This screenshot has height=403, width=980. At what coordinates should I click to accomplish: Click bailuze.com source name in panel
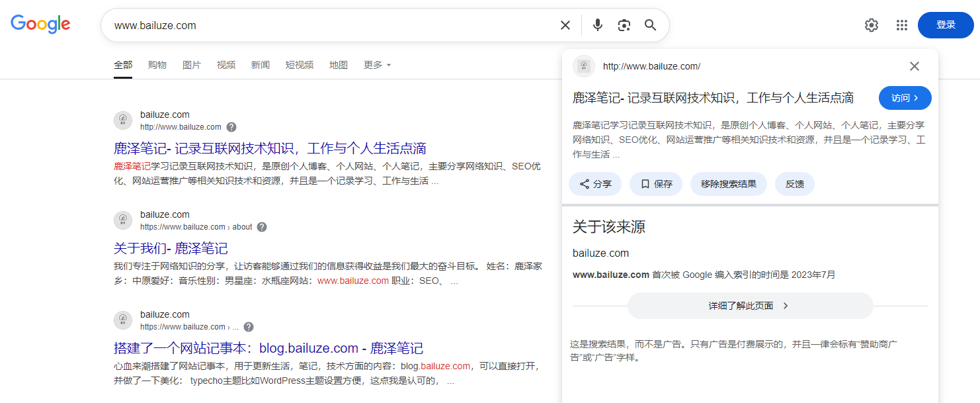point(600,253)
